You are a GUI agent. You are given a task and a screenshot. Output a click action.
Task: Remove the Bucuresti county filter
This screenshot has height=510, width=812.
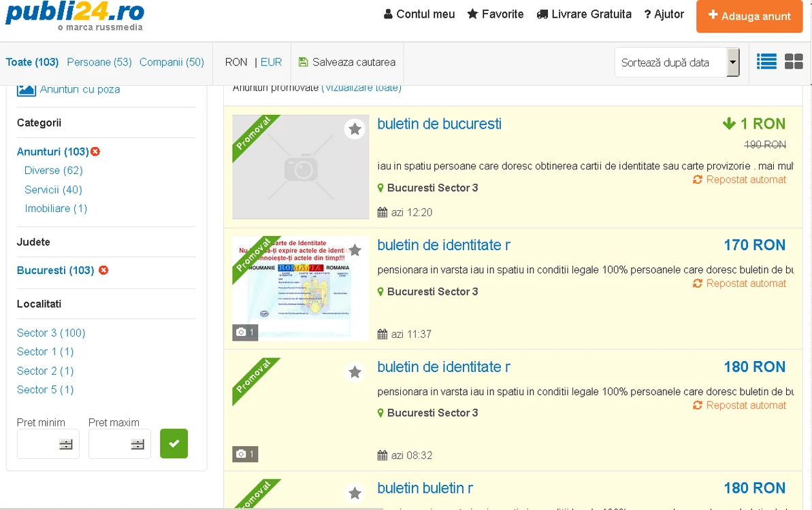point(103,270)
